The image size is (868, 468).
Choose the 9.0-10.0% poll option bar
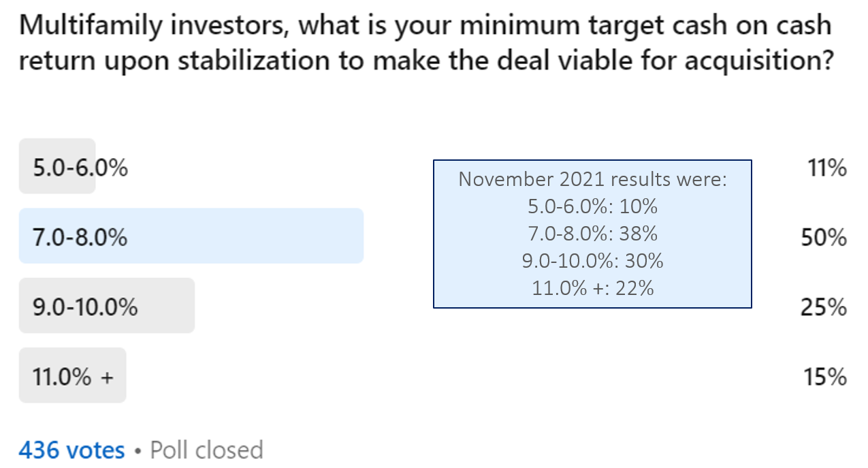pos(106,306)
